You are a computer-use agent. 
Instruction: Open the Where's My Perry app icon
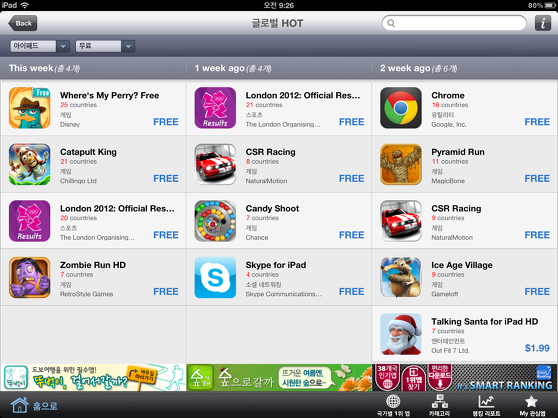tap(30, 108)
